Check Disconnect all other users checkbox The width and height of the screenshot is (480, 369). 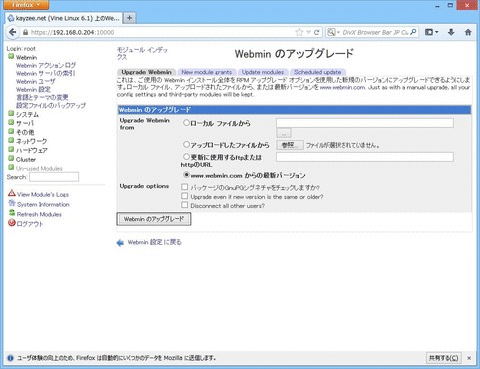185,205
